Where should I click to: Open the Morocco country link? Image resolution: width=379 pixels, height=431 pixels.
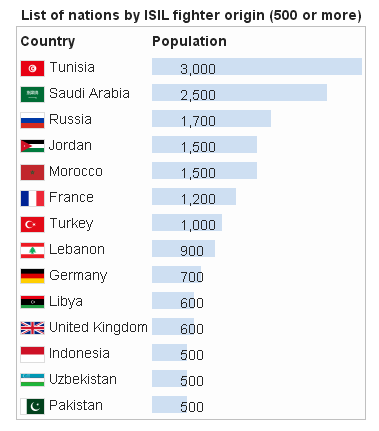tap(76, 171)
